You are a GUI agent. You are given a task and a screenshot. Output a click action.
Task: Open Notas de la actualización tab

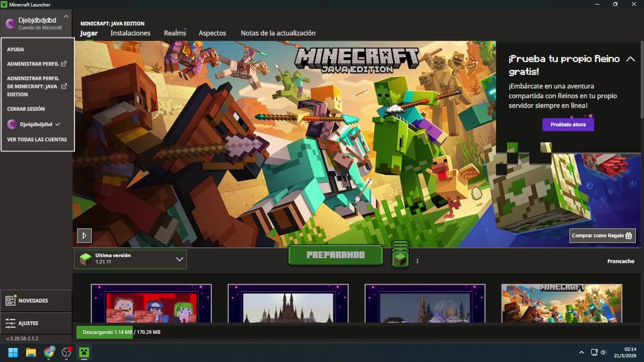click(278, 33)
